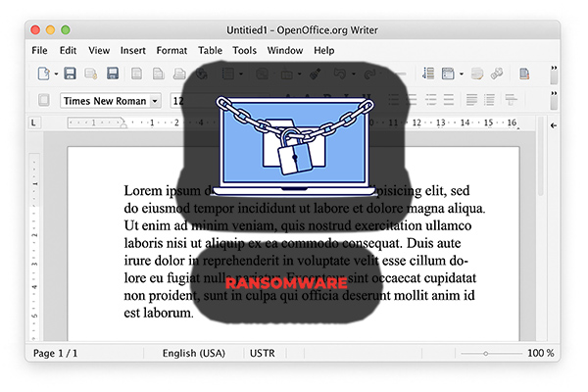Click the 100 % zoom value
This screenshot has width=588, height=392.
coord(540,353)
